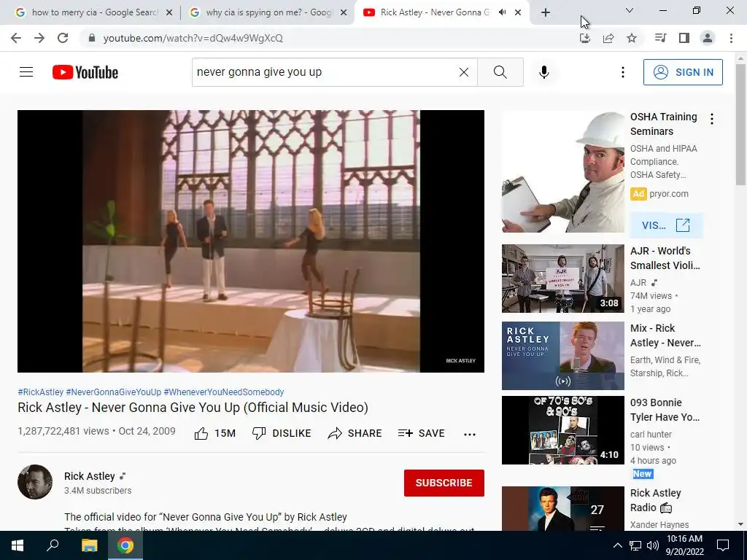Reload the YouTube page
This screenshot has height=560, width=747.
tap(63, 38)
